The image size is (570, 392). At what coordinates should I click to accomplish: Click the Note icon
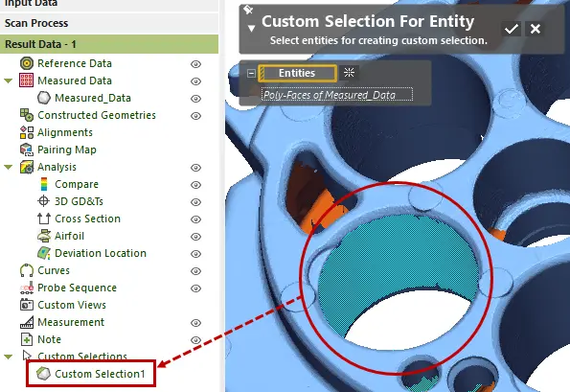click(x=27, y=339)
